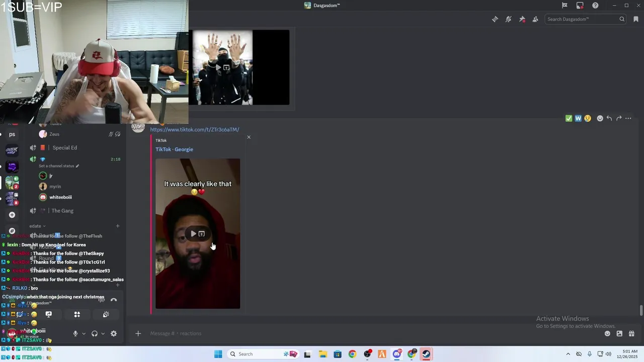Click the plus attach button in message bar

(x=138, y=333)
